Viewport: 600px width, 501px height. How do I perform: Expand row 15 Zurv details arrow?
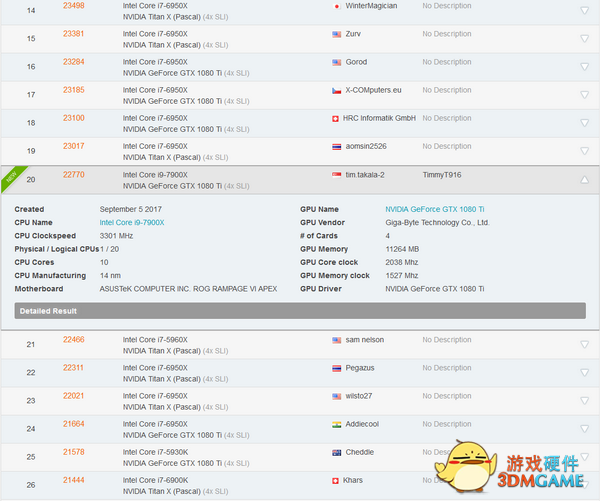pos(584,39)
